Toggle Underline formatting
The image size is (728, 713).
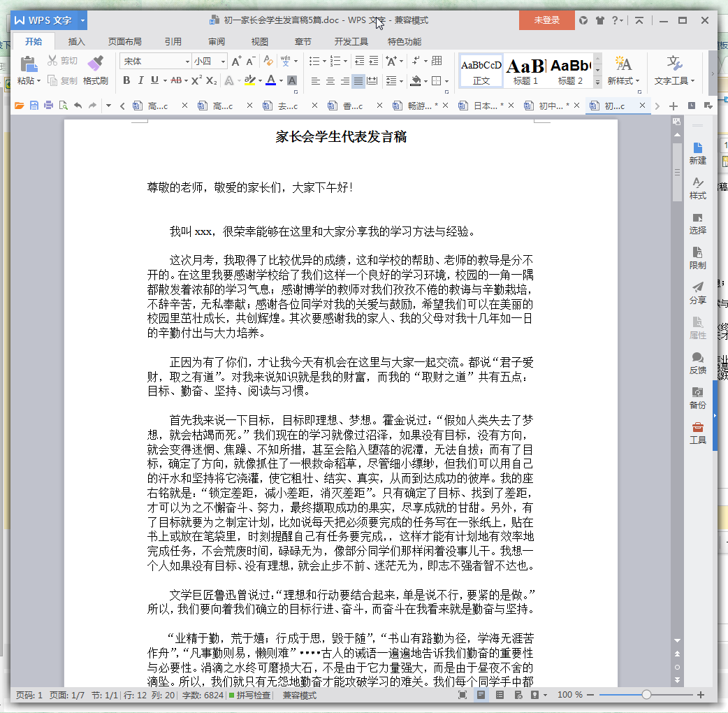[154, 80]
